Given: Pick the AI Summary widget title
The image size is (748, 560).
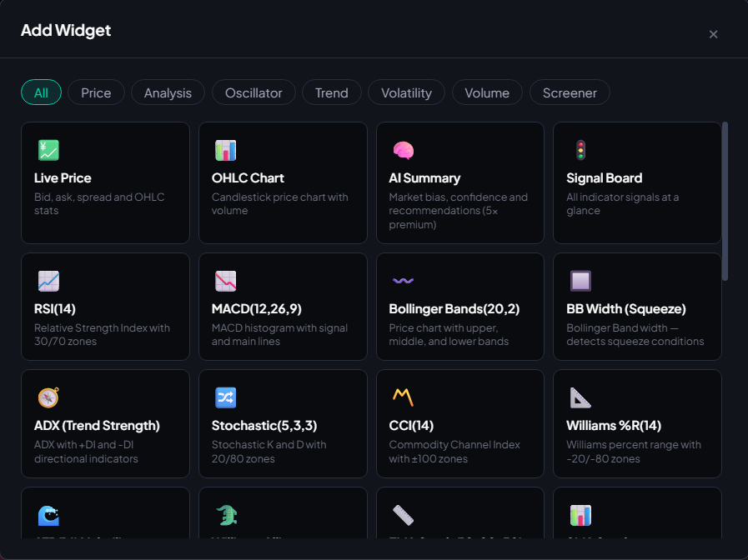Looking at the screenshot, I should (424, 177).
